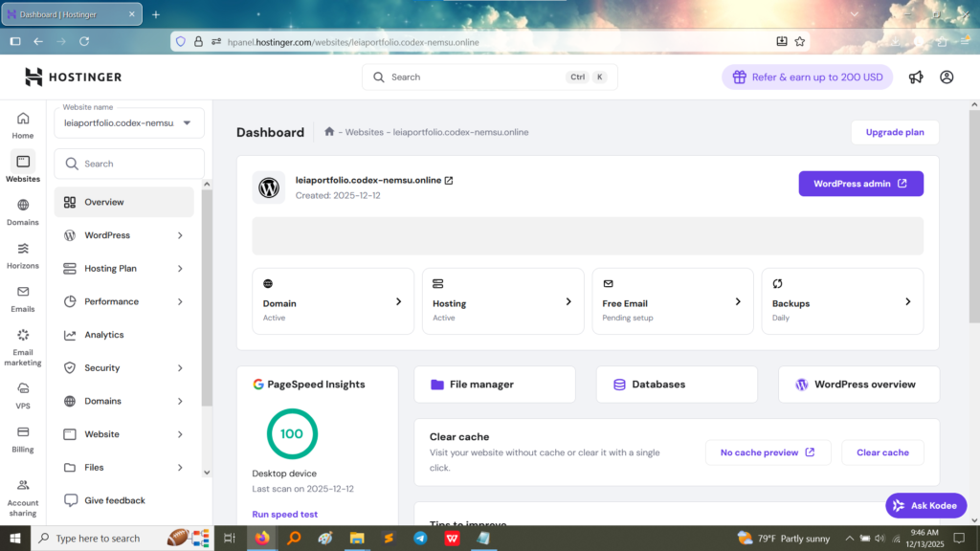Image resolution: width=980 pixels, height=551 pixels.
Task: Open the Website name dropdown
Action: click(x=129, y=122)
